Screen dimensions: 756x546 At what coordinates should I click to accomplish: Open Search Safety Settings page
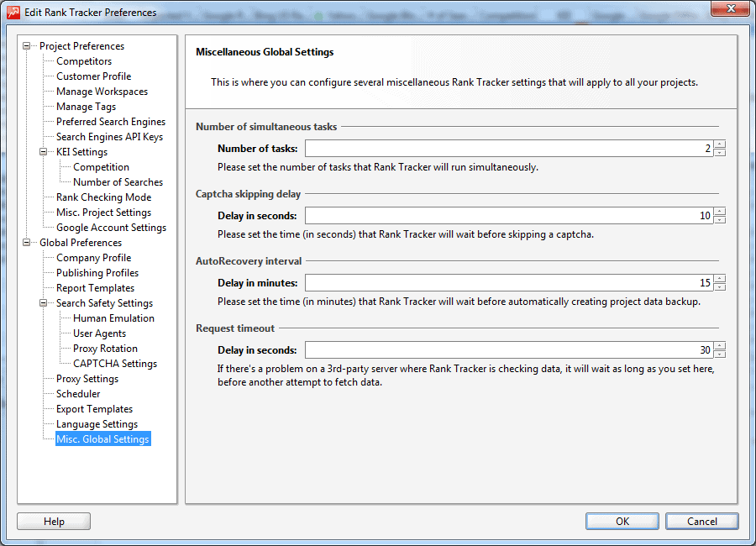coord(104,303)
